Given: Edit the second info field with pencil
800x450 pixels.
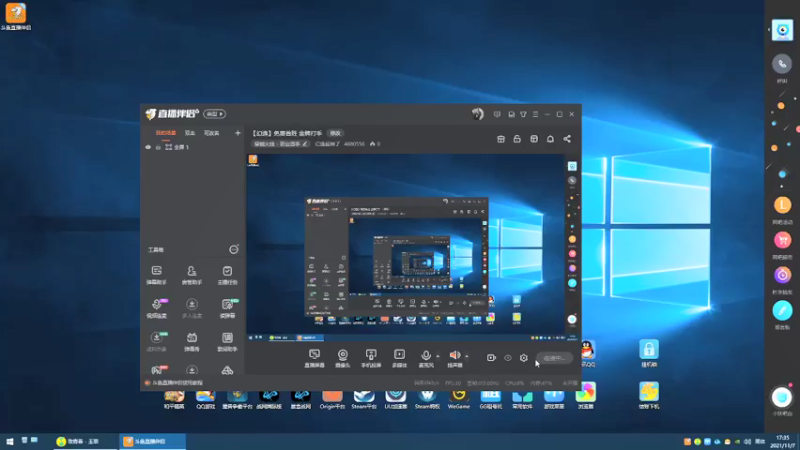Looking at the screenshot, I should pos(327,144).
